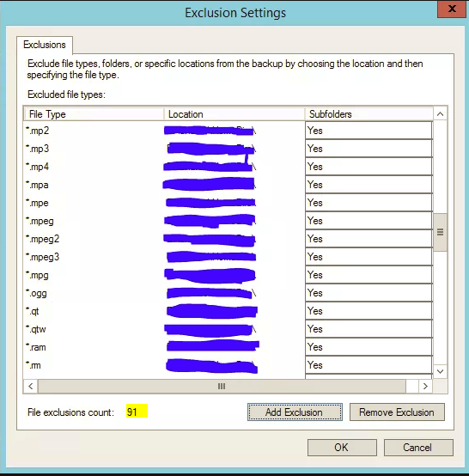Click the horizontal scrollbar thumb
This screenshot has width=469, height=476.
[x=222, y=386]
